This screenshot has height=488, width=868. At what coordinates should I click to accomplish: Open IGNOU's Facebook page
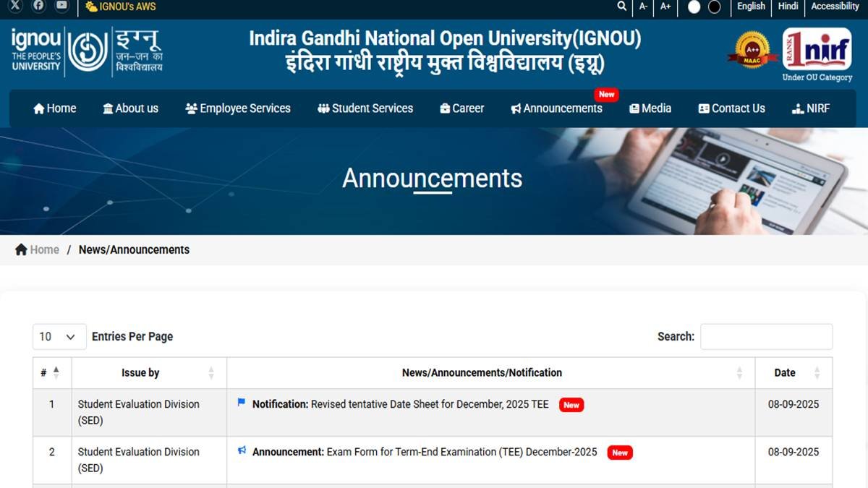click(x=38, y=7)
